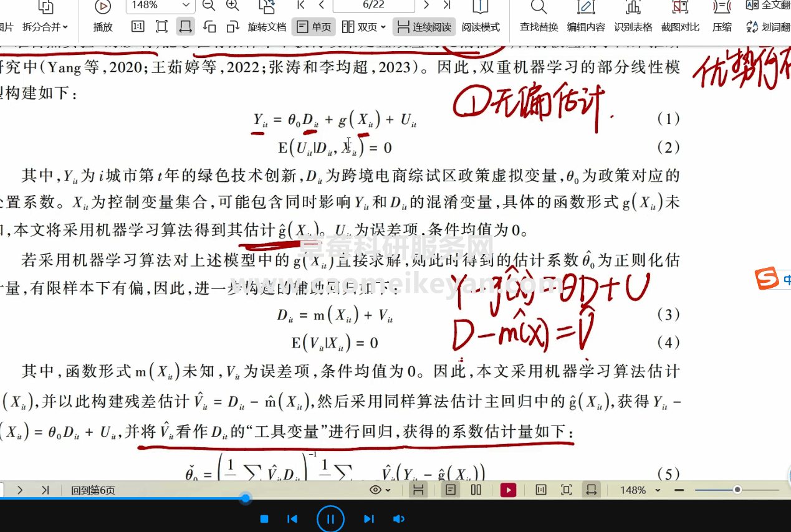The width and height of the screenshot is (791, 532).
Task: Click 回到第6页 return link in status bar
Action: point(93,490)
